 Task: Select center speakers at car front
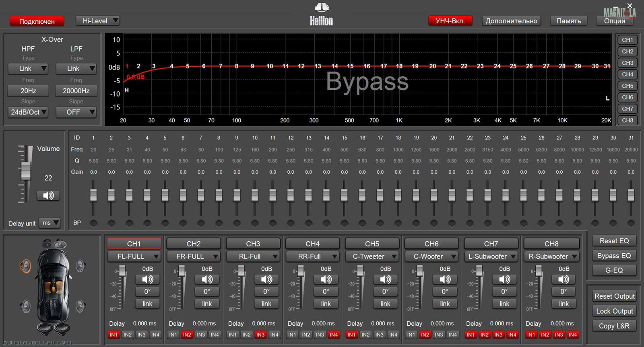[x=53, y=244]
